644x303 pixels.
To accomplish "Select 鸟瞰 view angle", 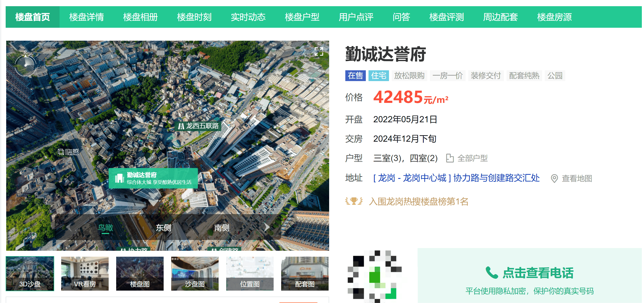I will [x=105, y=228].
